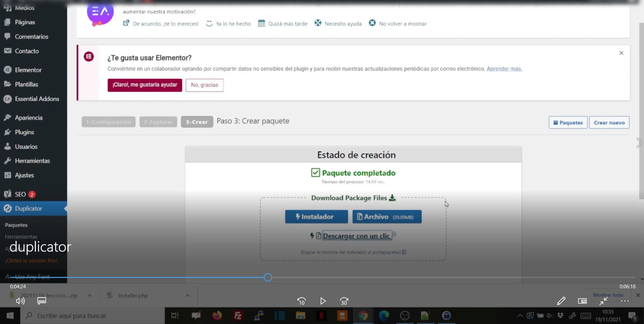Play the video
The image size is (644, 324).
pyautogui.click(x=323, y=301)
